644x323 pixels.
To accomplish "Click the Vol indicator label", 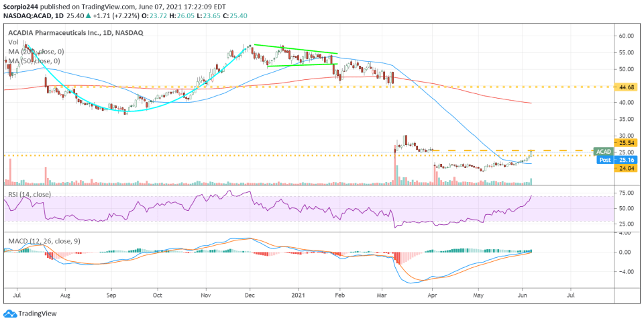I will pyautogui.click(x=13, y=42).
